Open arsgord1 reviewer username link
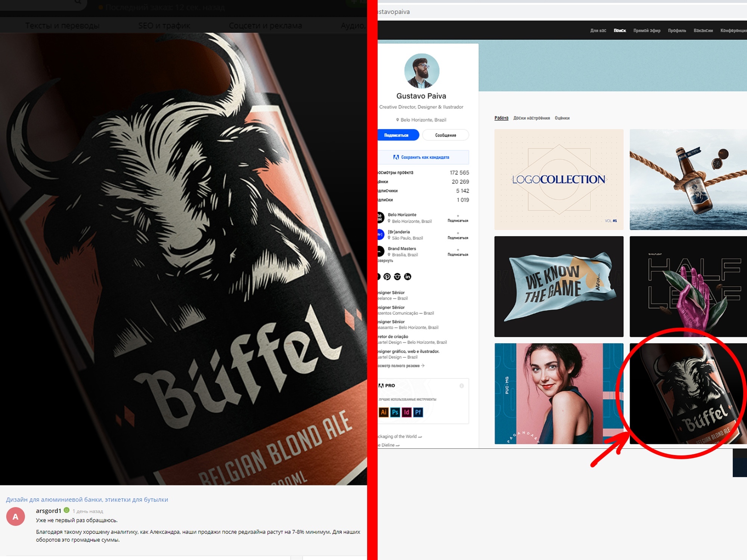This screenshot has height=560, width=747. [48, 511]
